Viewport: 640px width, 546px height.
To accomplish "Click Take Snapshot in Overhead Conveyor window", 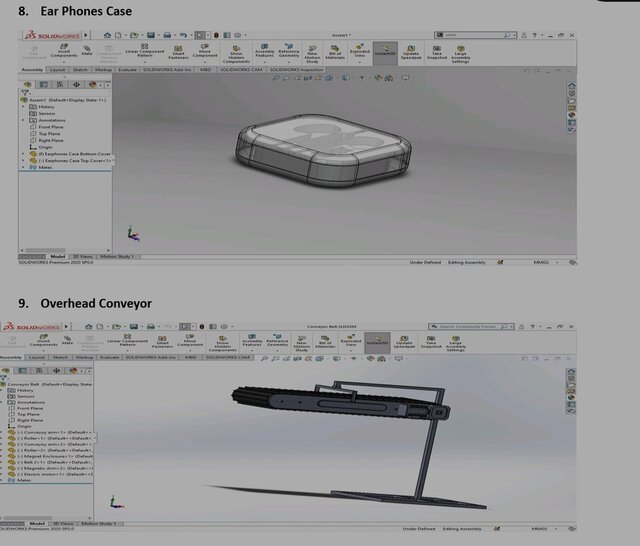I will (431, 342).
